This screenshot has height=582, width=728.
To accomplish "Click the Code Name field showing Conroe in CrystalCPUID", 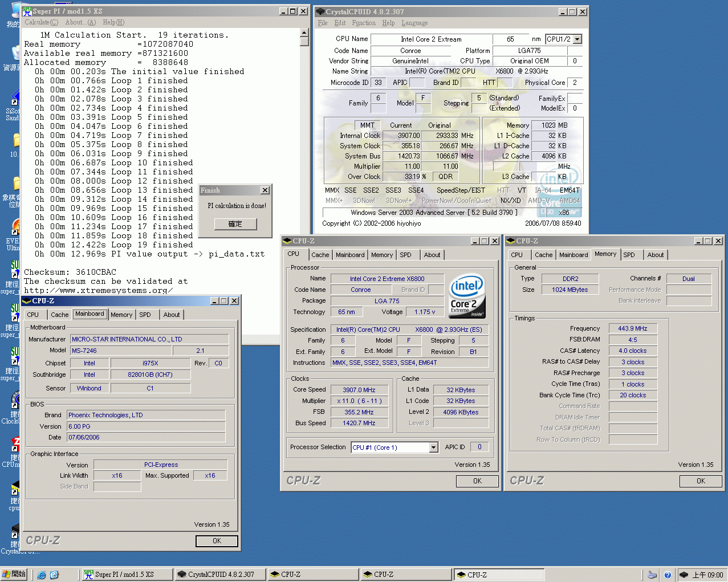I will point(410,51).
